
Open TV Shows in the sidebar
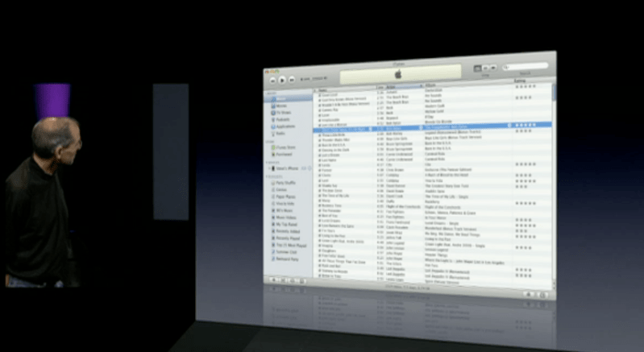(282, 113)
